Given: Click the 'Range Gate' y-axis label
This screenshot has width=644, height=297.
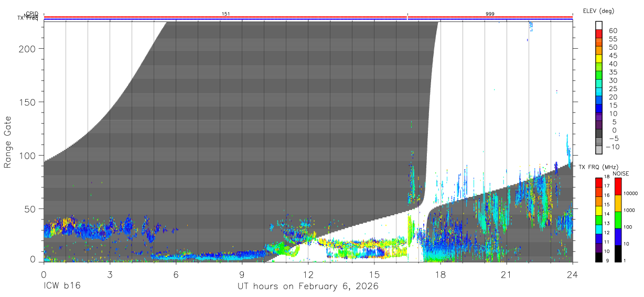Looking at the screenshot, I should point(8,142).
